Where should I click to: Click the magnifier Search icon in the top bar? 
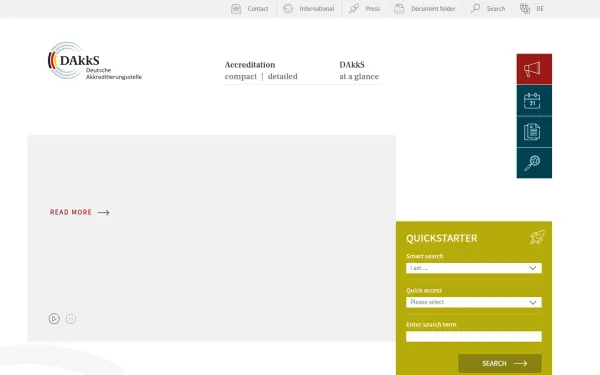click(475, 8)
